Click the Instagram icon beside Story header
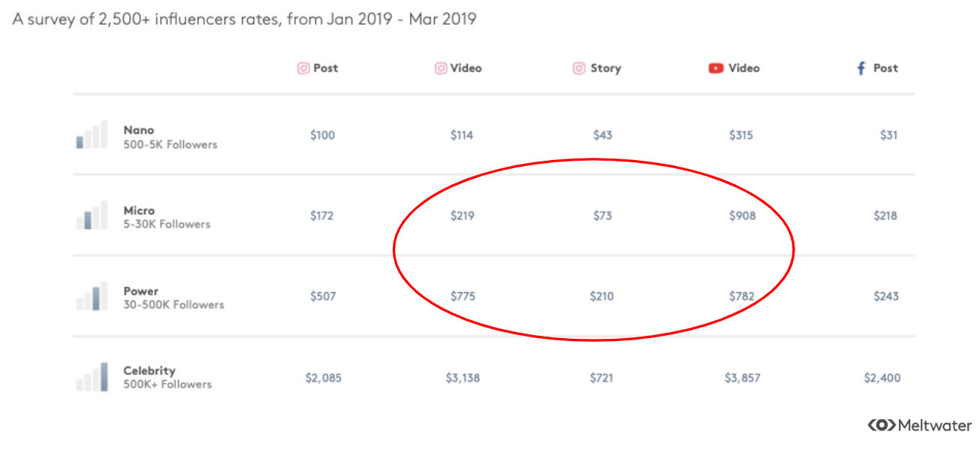980x450 pixels. pos(579,68)
